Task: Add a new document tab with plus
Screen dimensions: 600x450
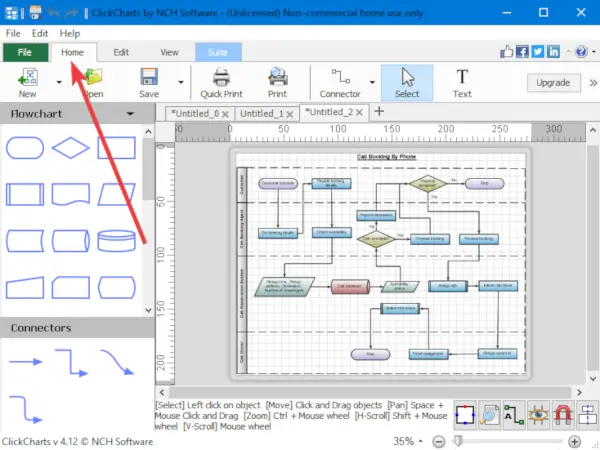Action: [x=379, y=112]
